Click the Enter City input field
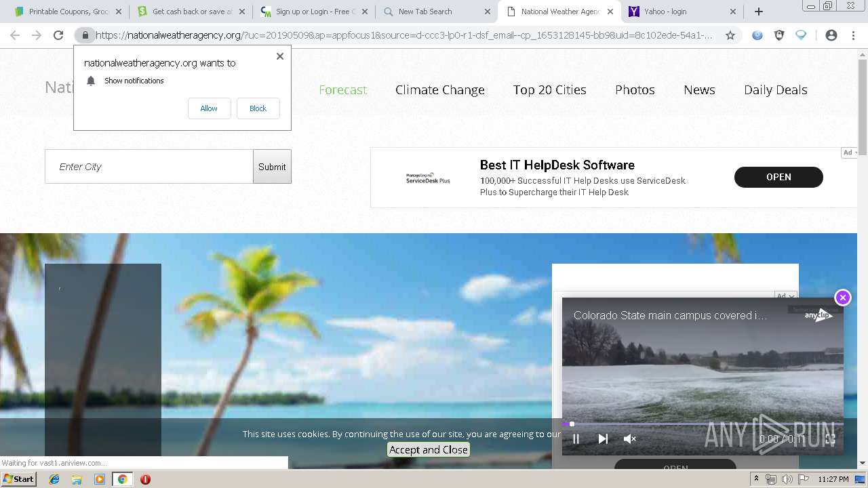This screenshot has height=488, width=868. pyautogui.click(x=149, y=167)
